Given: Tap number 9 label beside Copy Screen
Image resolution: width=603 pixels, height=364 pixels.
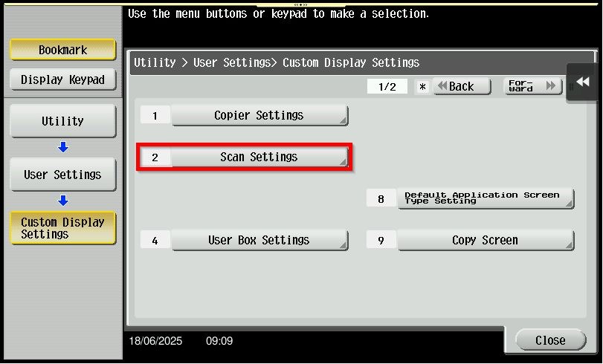Looking at the screenshot, I should point(381,241).
